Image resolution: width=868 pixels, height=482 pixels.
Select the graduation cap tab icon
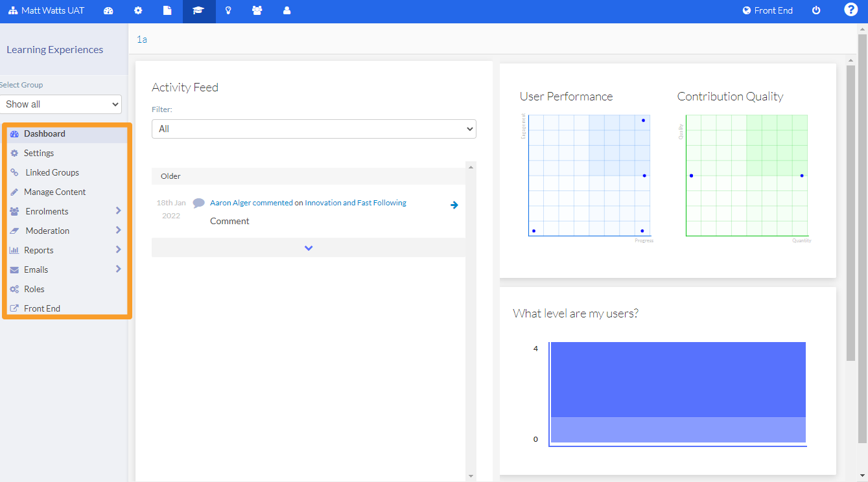pos(198,10)
